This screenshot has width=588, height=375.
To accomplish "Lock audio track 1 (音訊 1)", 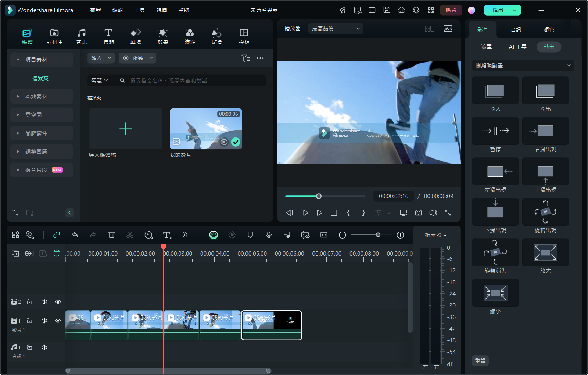I will 30,347.
